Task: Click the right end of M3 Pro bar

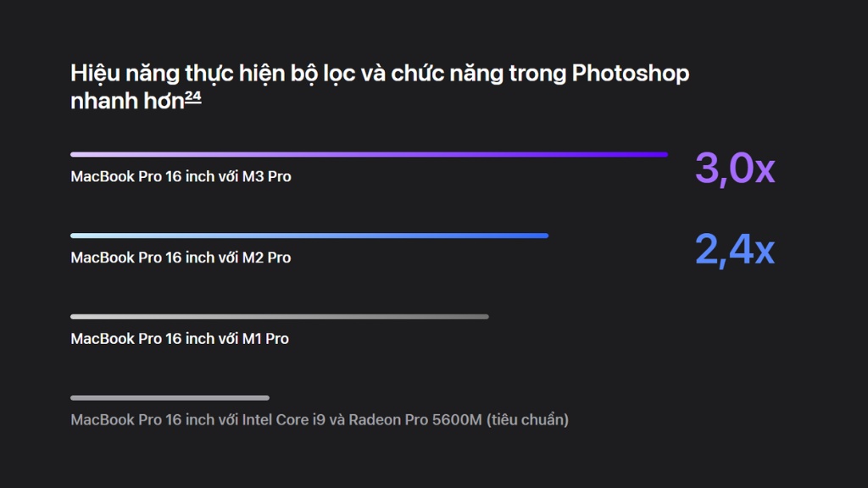Action: (x=665, y=154)
